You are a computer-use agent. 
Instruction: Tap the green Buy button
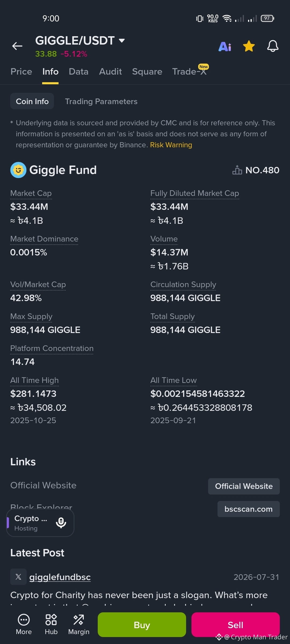click(x=142, y=625)
